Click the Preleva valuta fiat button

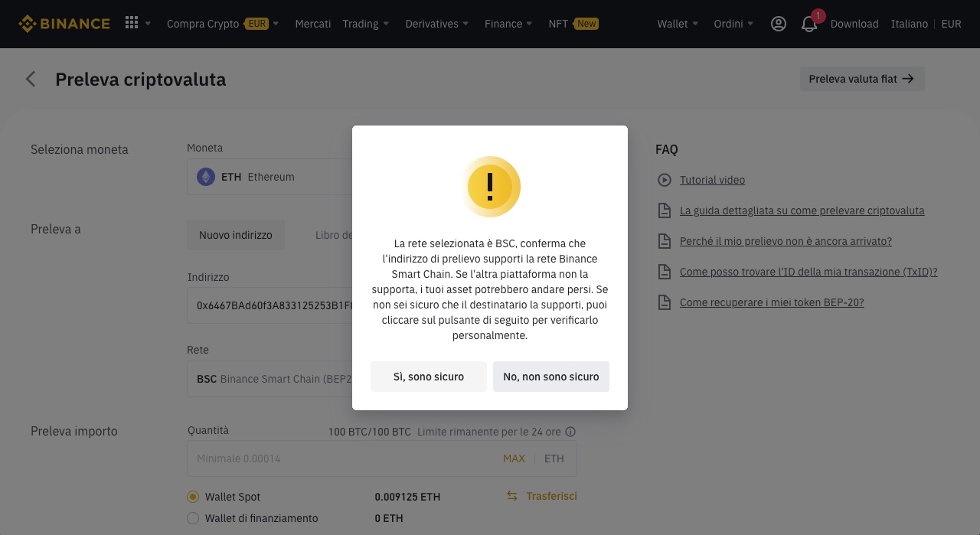tap(862, 79)
